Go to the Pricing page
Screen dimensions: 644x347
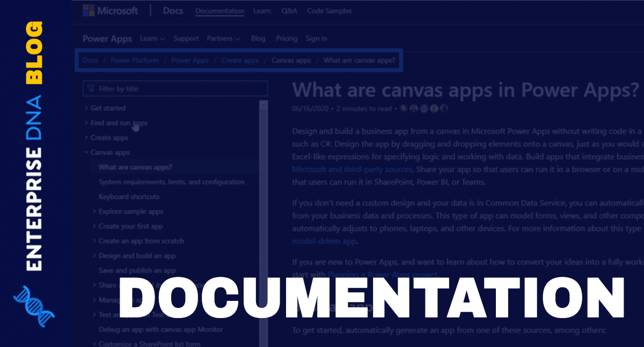[x=287, y=39]
